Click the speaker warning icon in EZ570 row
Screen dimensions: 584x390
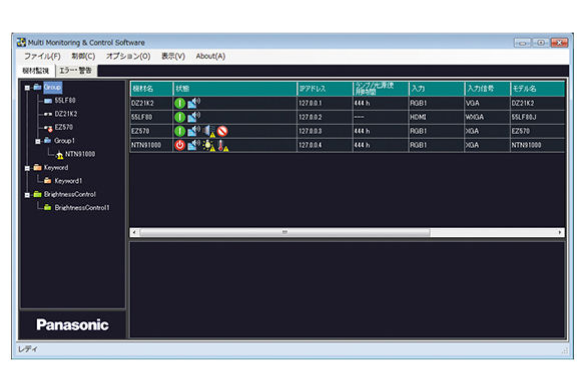pyautogui.click(x=209, y=131)
